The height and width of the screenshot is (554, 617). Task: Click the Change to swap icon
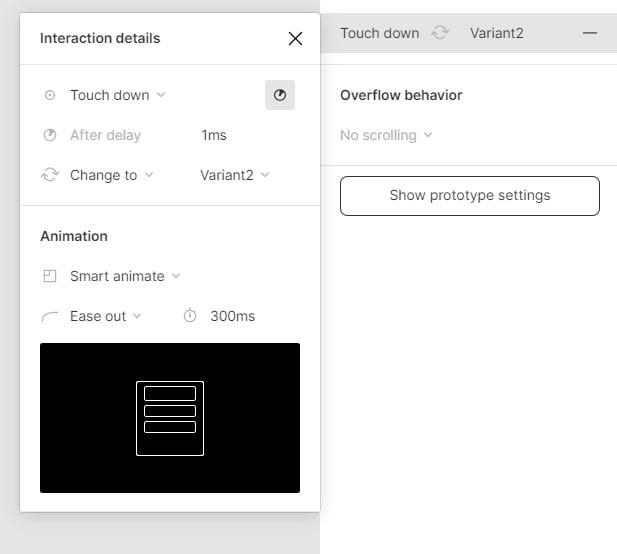tap(50, 175)
